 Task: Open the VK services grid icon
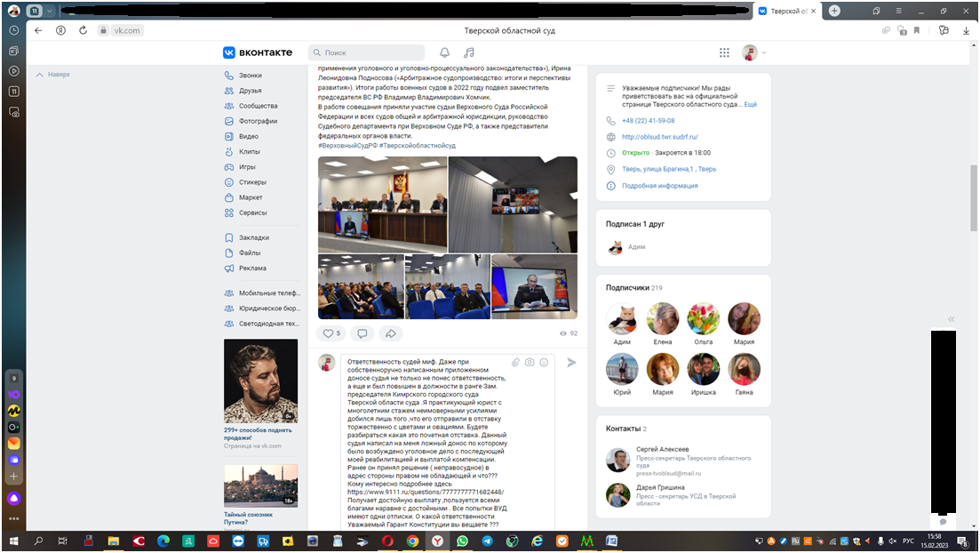pos(724,52)
